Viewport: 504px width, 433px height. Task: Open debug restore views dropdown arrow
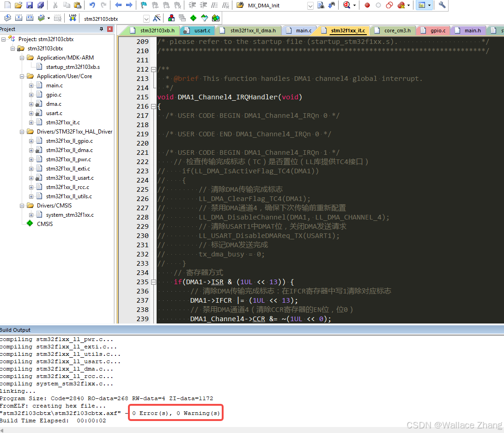click(354, 5)
